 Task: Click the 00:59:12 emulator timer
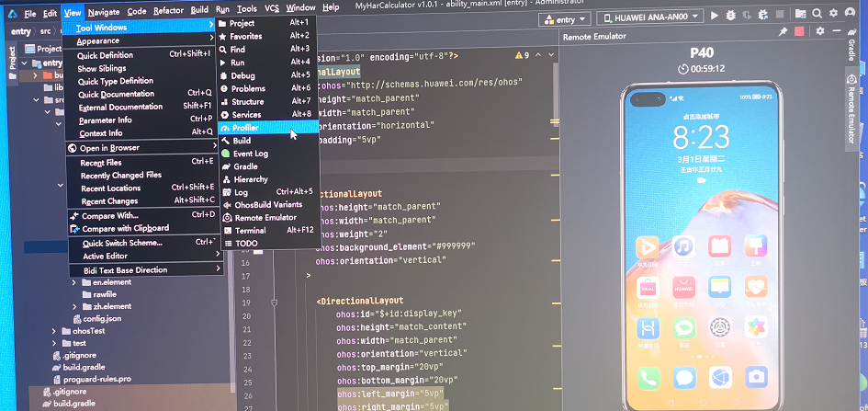[702, 69]
